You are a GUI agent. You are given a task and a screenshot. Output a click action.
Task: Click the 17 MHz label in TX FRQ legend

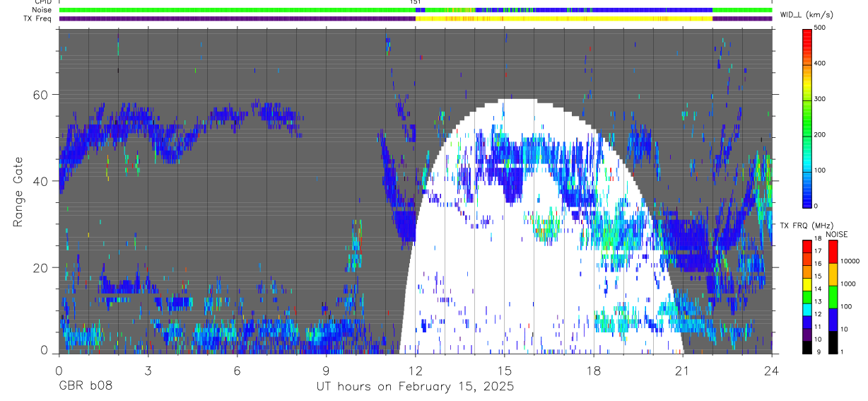tap(819, 251)
